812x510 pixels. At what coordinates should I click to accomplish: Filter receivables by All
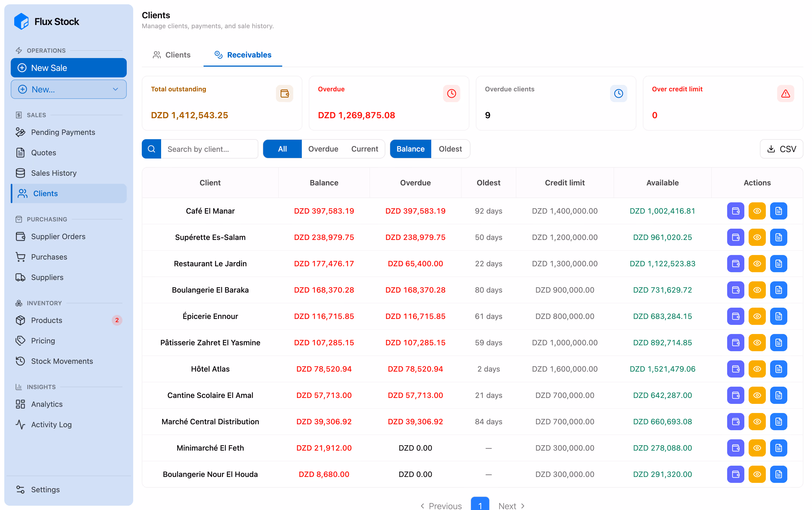[x=282, y=149]
